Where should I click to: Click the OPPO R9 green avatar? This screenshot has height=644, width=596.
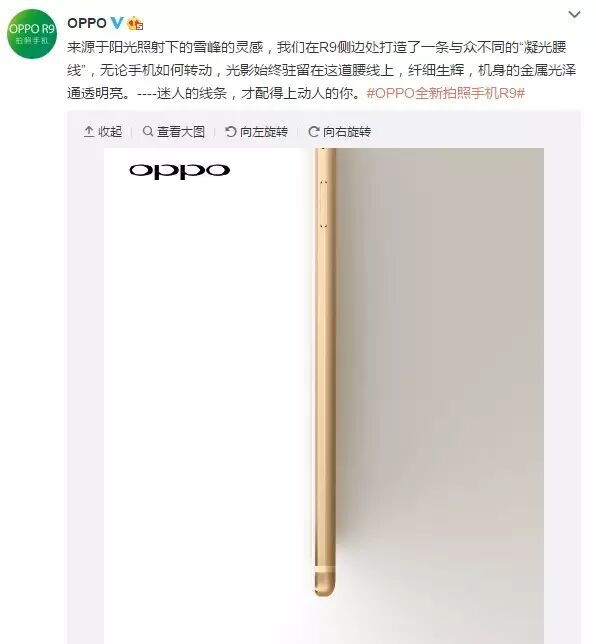(32, 34)
